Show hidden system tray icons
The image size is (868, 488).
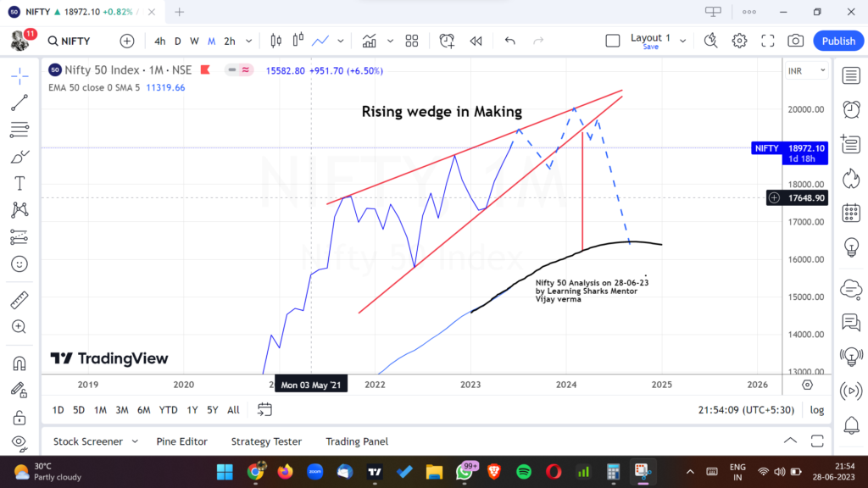(690, 472)
